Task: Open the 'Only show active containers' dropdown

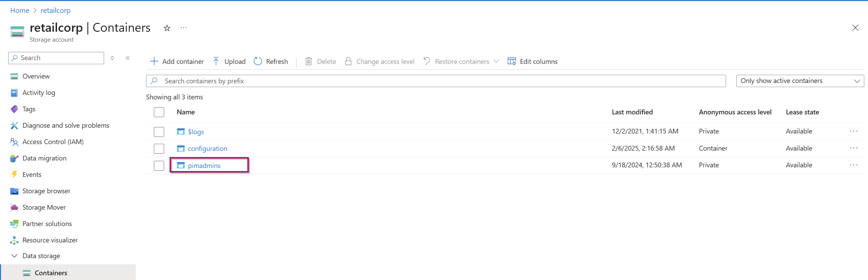Action: (799, 81)
